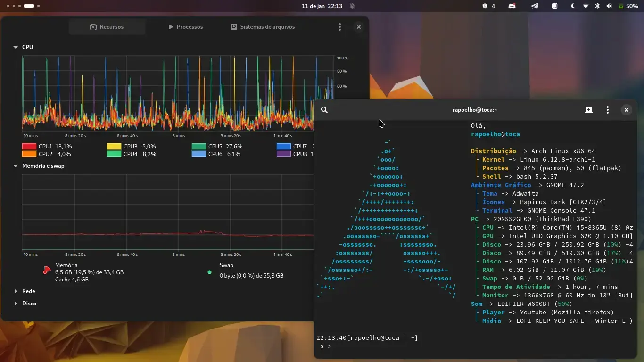
Task: Close the rapoelho@toca terminal window
Action: 627,110
